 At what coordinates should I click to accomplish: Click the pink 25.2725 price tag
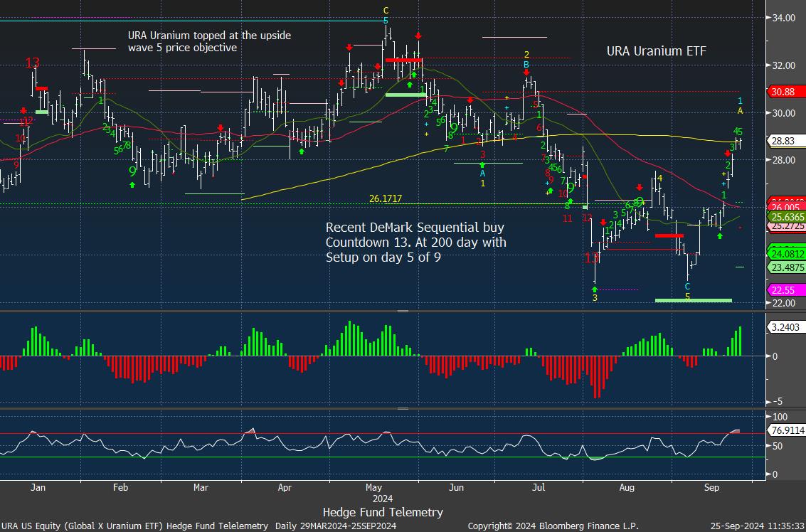787,226
